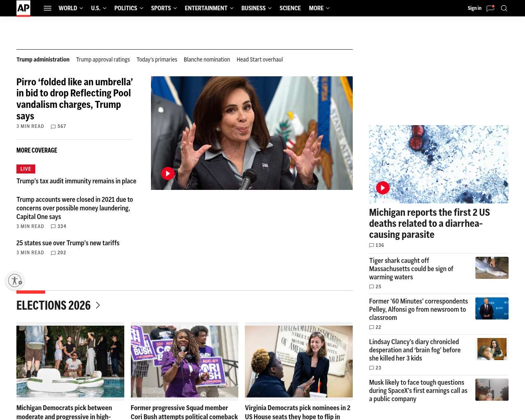The width and height of the screenshot is (525, 420).
Task: Open Musk SpaceX earnings call story
Action: pyautogui.click(x=418, y=390)
